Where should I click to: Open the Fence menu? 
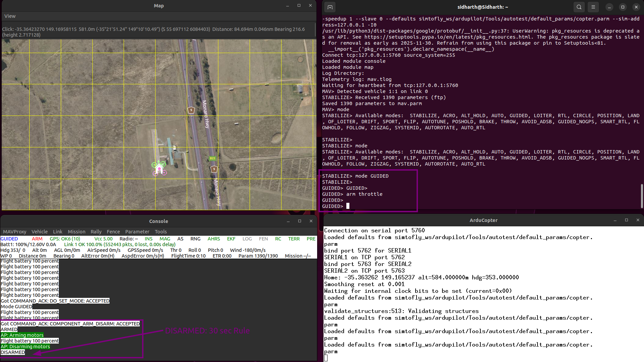113,232
